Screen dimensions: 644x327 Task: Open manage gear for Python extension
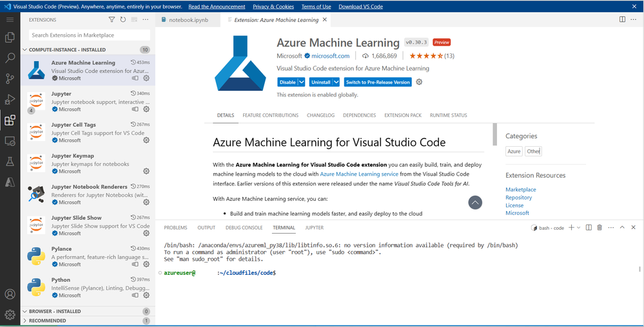point(146,295)
